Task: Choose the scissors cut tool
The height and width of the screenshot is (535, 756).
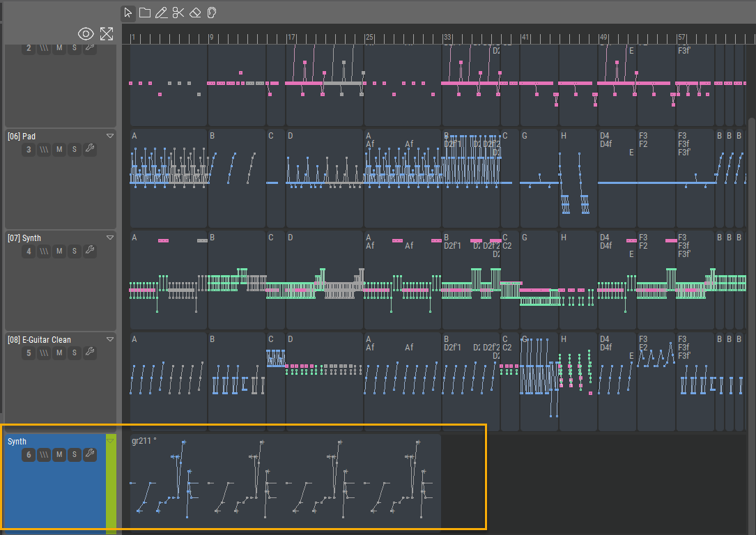Action: pos(178,13)
